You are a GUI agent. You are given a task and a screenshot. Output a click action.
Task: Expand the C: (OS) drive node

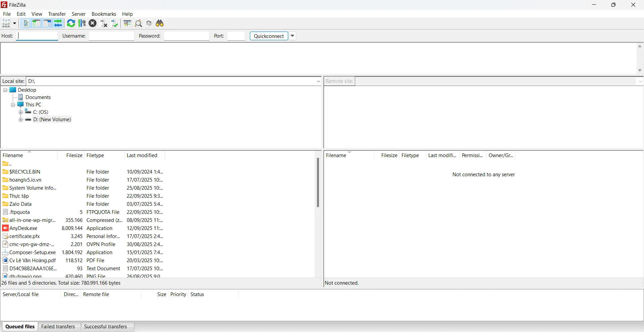(21, 112)
